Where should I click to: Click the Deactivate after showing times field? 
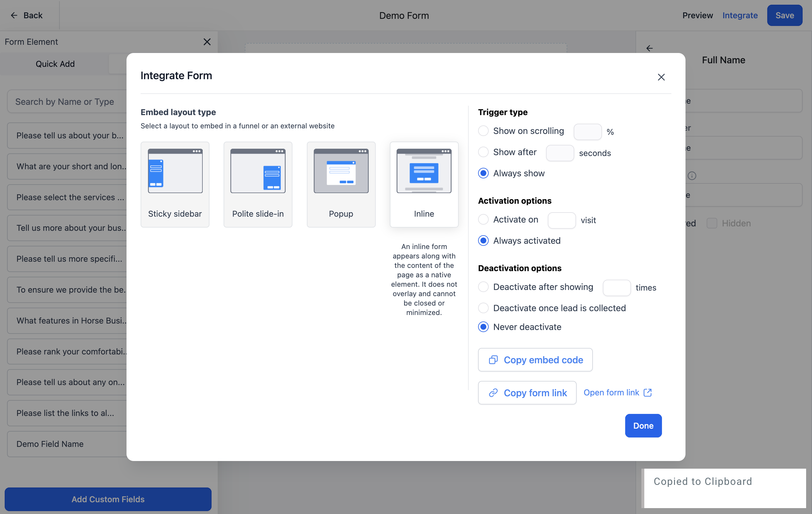616,288
